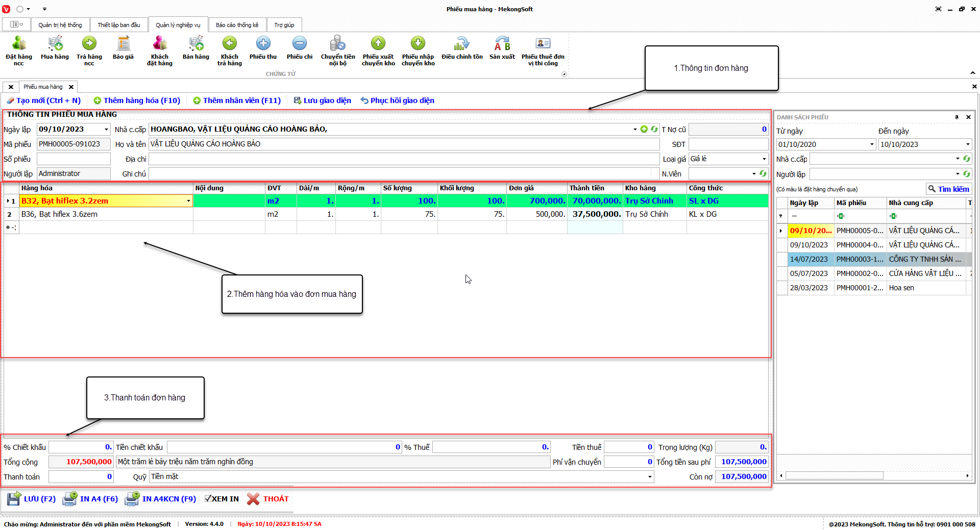Switch to Quản lý nghiệp vụ tab

click(178, 25)
